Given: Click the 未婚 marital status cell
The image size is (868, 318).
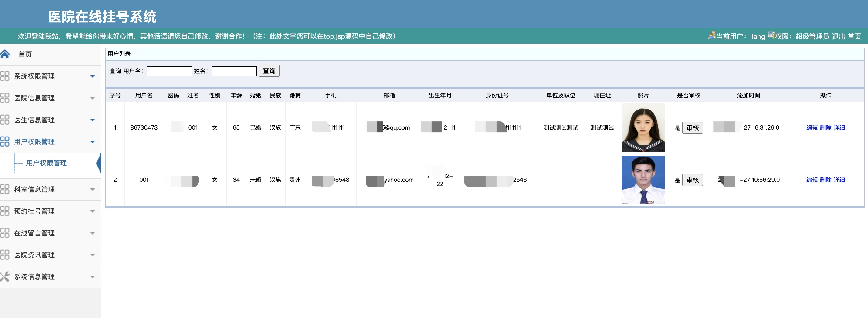Looking at the screenshot, I should (256, 180).
